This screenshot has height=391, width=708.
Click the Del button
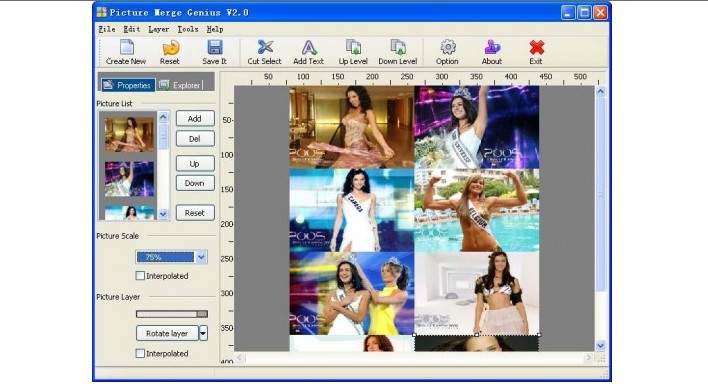pyautogui.click(x=195, y=139)
